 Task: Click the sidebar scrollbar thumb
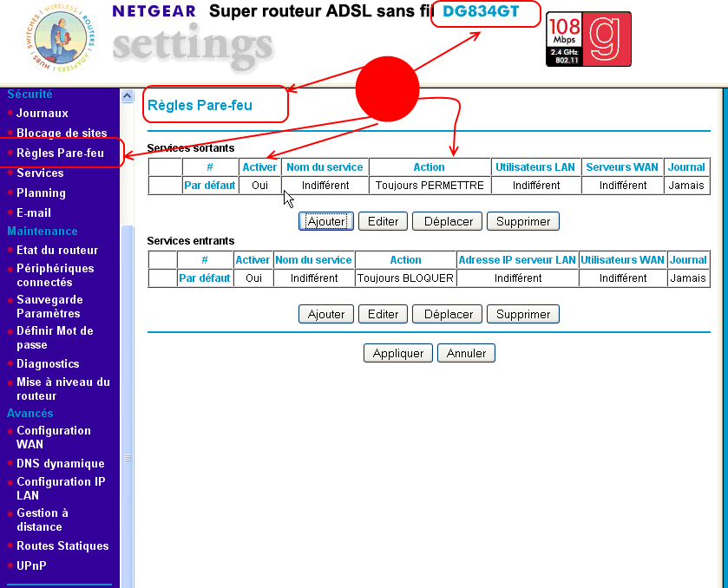tap(128, 406)
